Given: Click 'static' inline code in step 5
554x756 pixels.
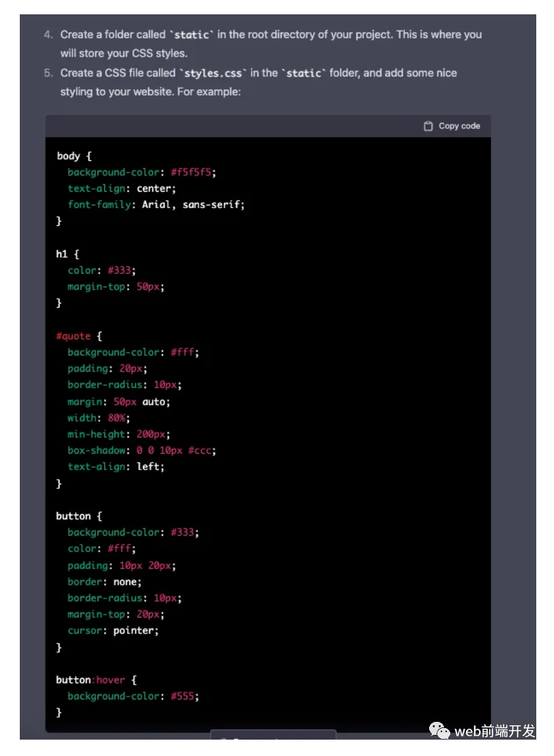Looking at the screenshot, I should (x=304, y=73).
